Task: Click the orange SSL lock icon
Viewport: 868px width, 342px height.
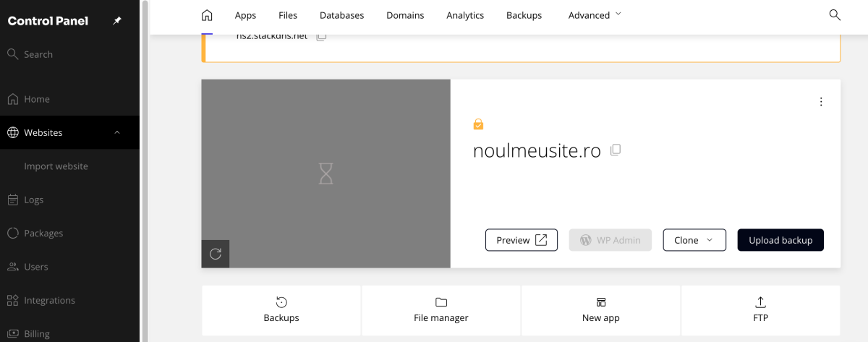Action: click(x=478, y=124)
